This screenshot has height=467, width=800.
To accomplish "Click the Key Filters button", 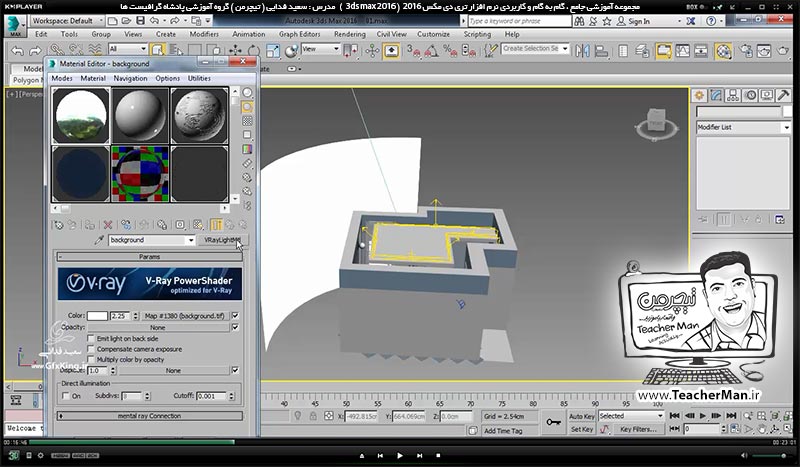I will [x=638, y=429].
